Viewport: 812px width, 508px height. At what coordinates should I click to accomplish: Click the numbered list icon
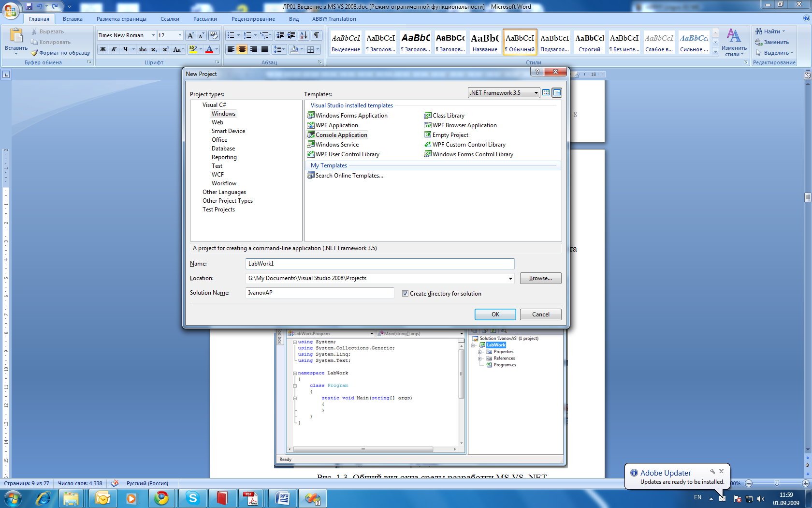[247, 35]
